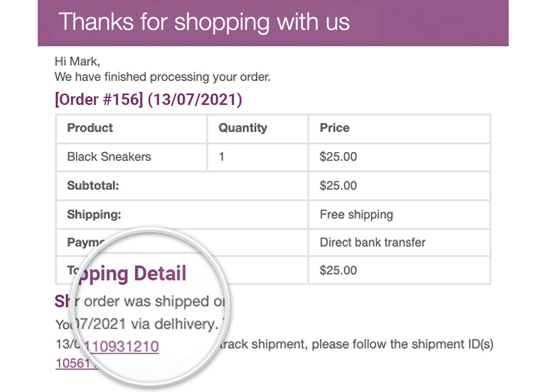Click the 'Thanks for shopping with us' banner

click(x=273, y=22)
